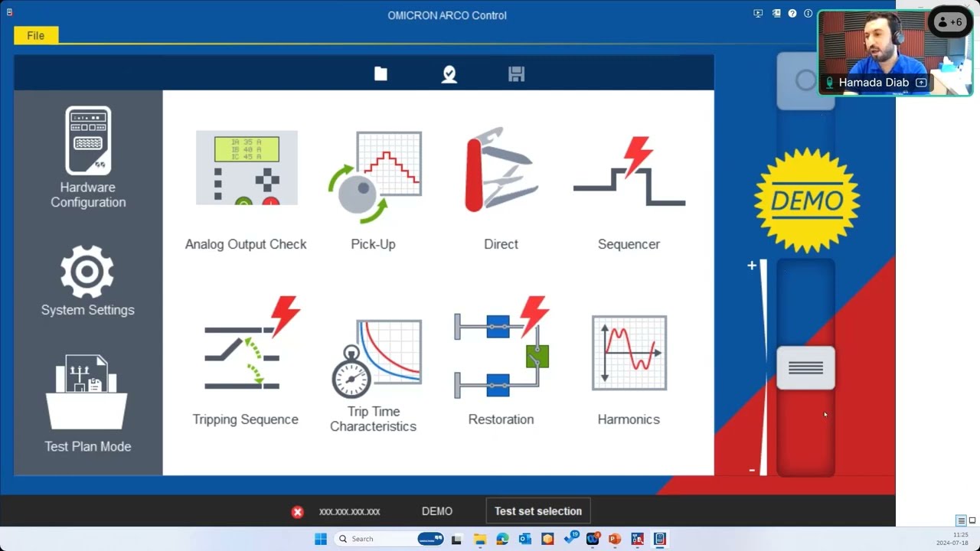Click the presentation screen icon in the title bar
The height and width of the screenshot is (551, 980).
pos(758,14)
